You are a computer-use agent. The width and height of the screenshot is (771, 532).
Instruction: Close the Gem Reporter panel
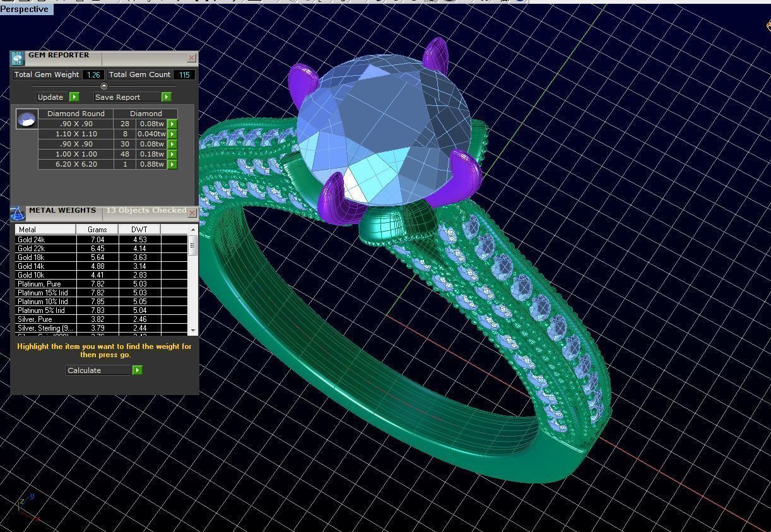pos(192,58)
